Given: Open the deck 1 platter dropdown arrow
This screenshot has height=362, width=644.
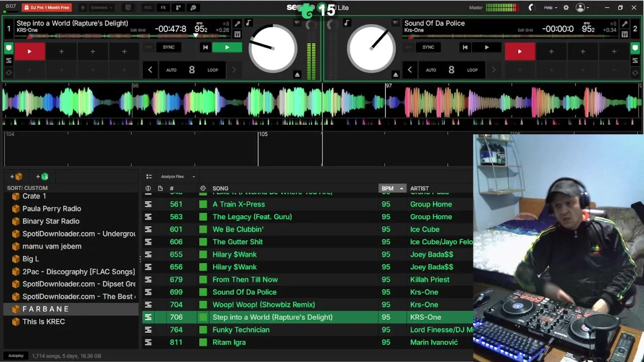Looking at the screenshot, I should [x=297, y=23].
